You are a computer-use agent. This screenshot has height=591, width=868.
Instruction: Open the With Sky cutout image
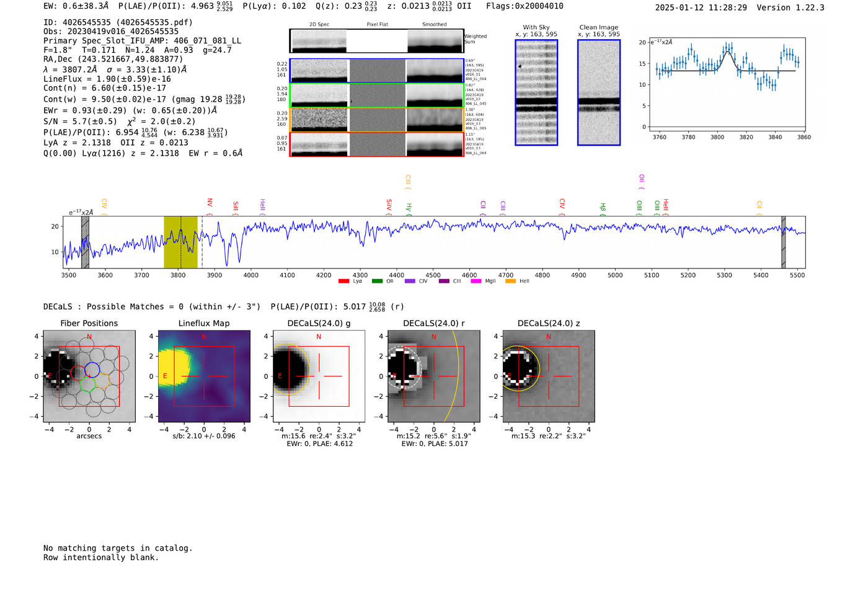click(536, 92)
